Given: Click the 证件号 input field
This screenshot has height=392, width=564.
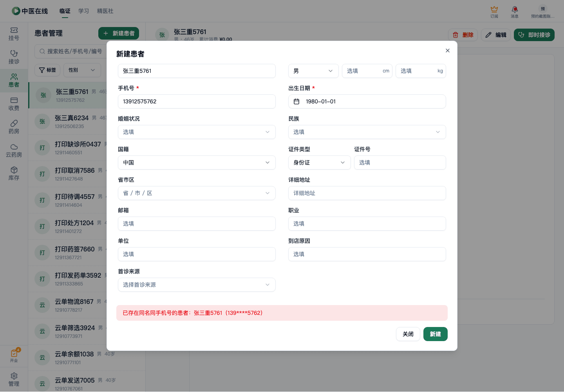Looking at the screenshot, I should 400,163.
